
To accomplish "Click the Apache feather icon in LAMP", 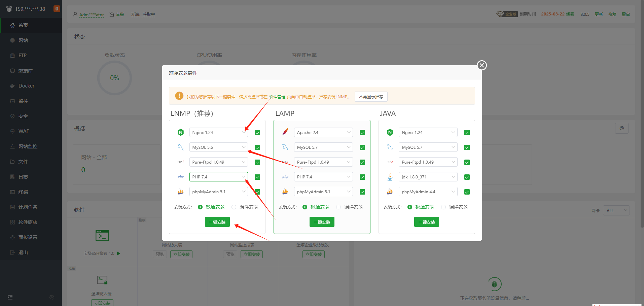I will (x=285, y=132).
